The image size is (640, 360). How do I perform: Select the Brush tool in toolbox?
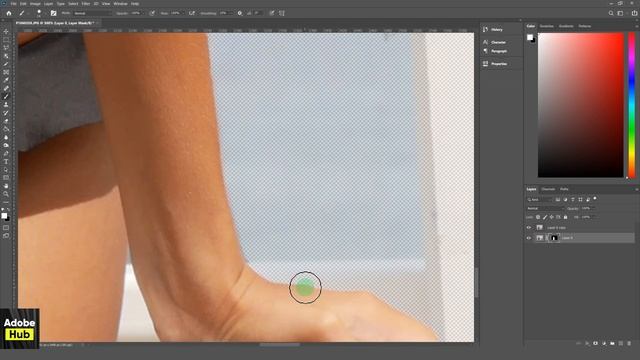click(6, 97)
